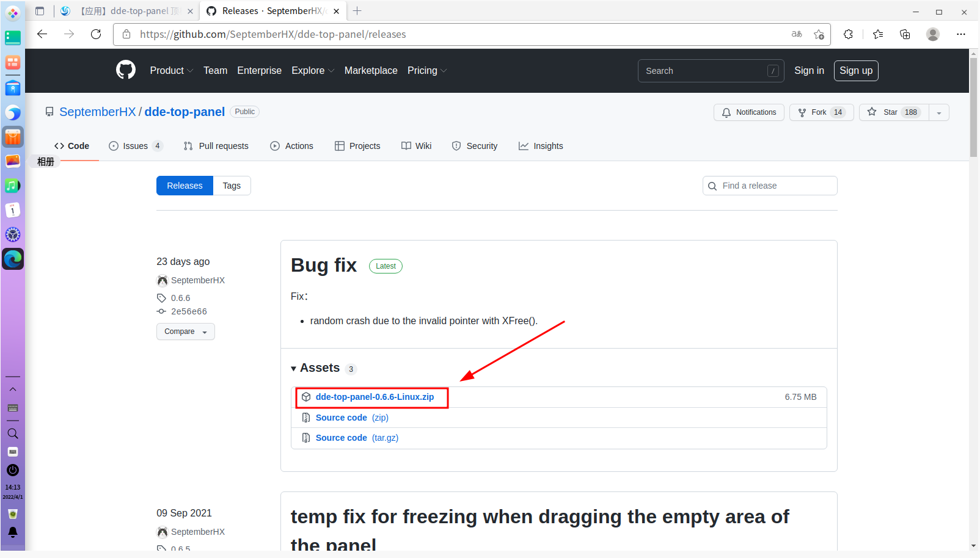Open the Compare dropdown
980x558 pixels.
point(186,332)
